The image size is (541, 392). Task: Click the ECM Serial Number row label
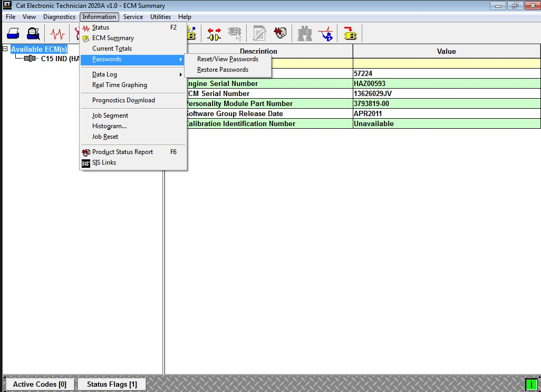pyautogui.click(x=218, y=93)
